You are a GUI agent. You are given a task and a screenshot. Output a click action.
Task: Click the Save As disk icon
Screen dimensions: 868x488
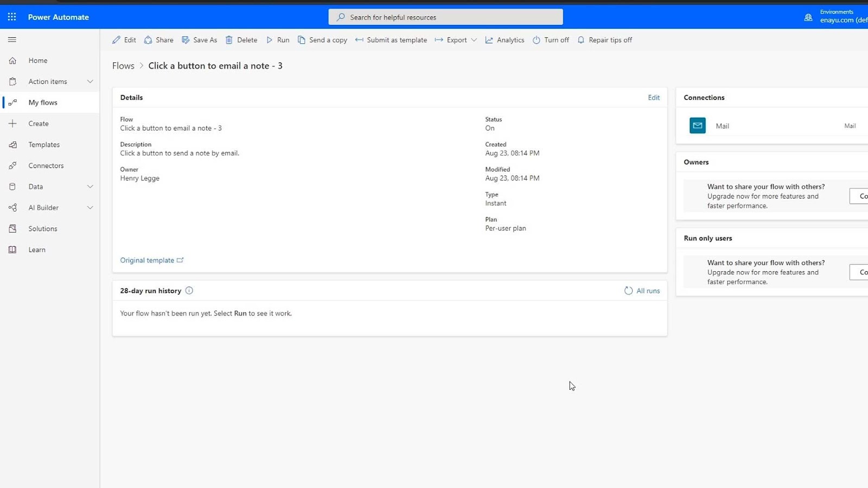186,40
